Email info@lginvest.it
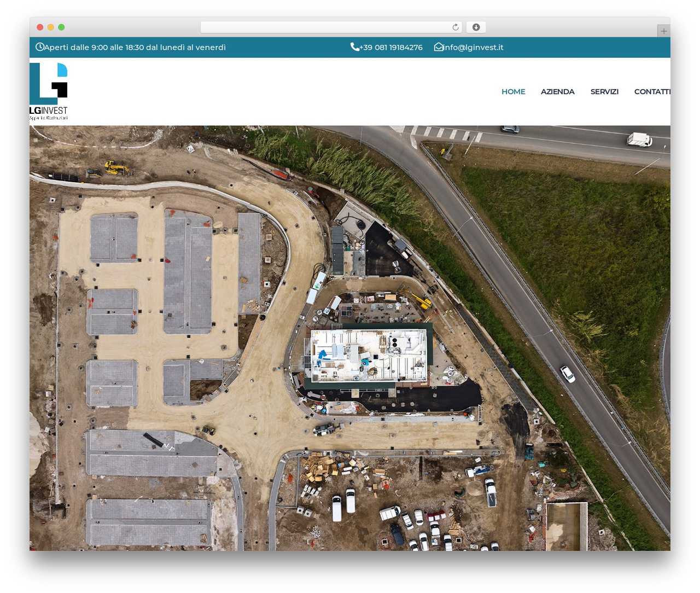Screen dimensions: 700x593 (474, 48)
